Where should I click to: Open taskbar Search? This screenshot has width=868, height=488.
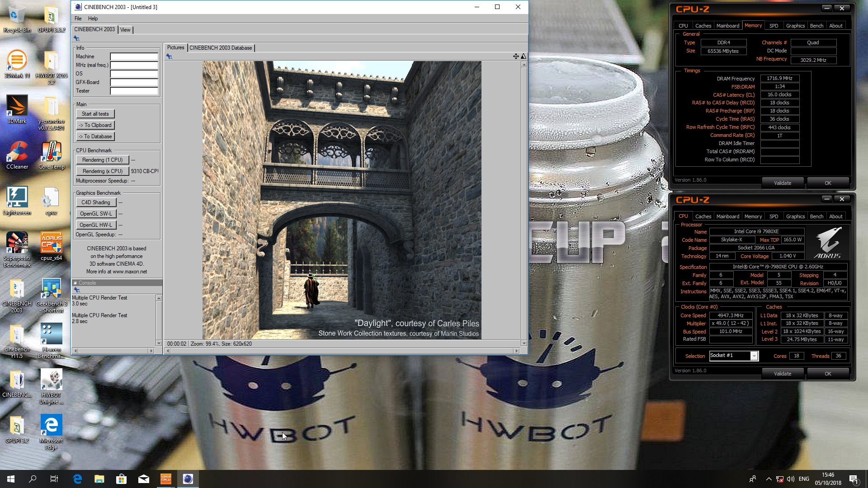33,479
